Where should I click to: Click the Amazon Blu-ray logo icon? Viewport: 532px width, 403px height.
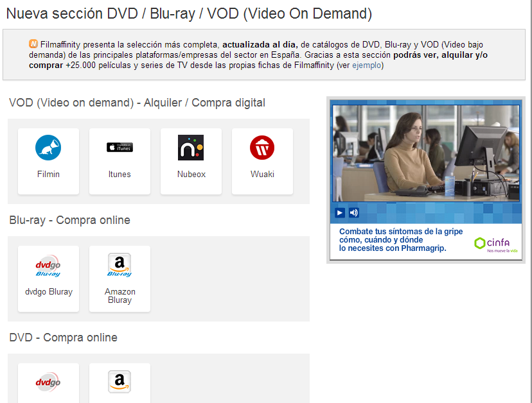[120, 265]
